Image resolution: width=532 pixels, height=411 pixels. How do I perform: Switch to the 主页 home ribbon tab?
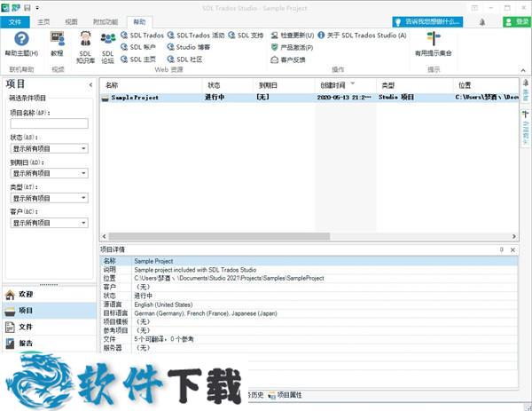coord(43,22)
